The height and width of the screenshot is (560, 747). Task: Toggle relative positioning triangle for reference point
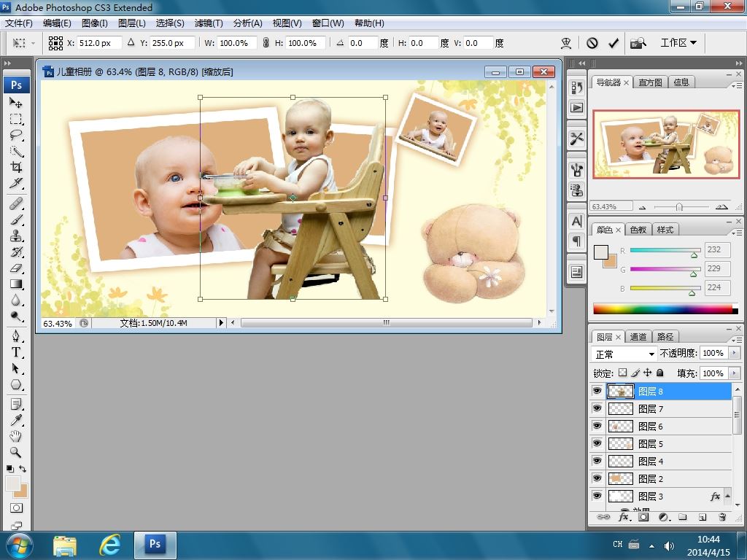(x=131, y=42)
